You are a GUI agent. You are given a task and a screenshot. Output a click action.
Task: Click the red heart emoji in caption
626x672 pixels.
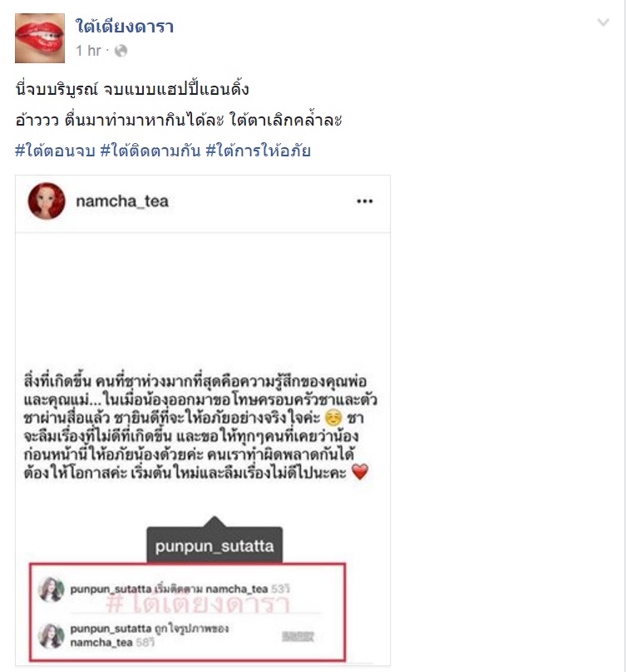click(360, 472)
